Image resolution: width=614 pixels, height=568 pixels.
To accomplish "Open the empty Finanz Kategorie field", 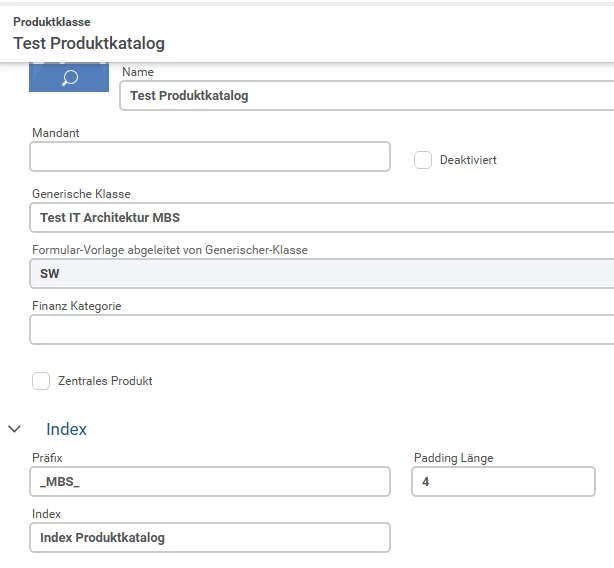I will pyautogui.click(x=322, y=329).
